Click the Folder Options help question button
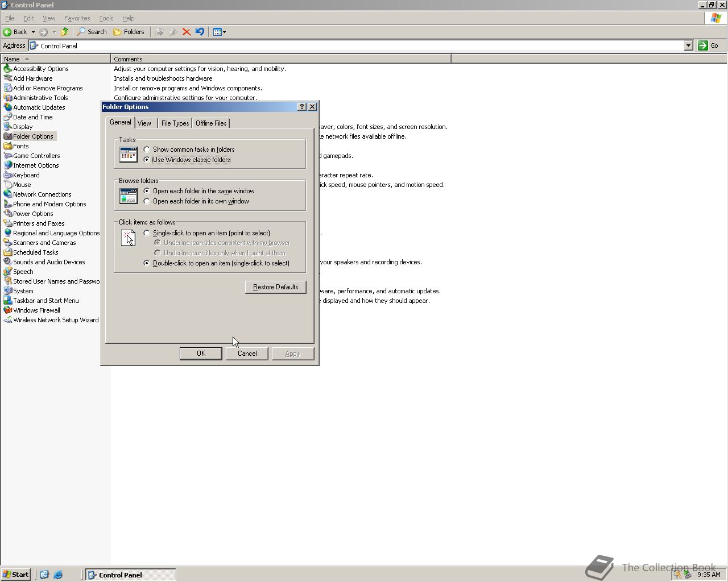 [x=302, y=107]
